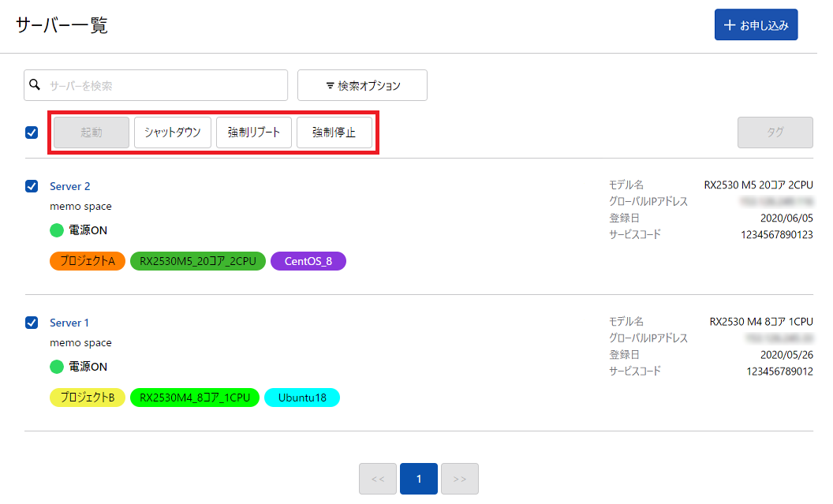This screenshot has height=504, width=833.
Task: Open the Server 2 link
Action: (x=70, y=186)
